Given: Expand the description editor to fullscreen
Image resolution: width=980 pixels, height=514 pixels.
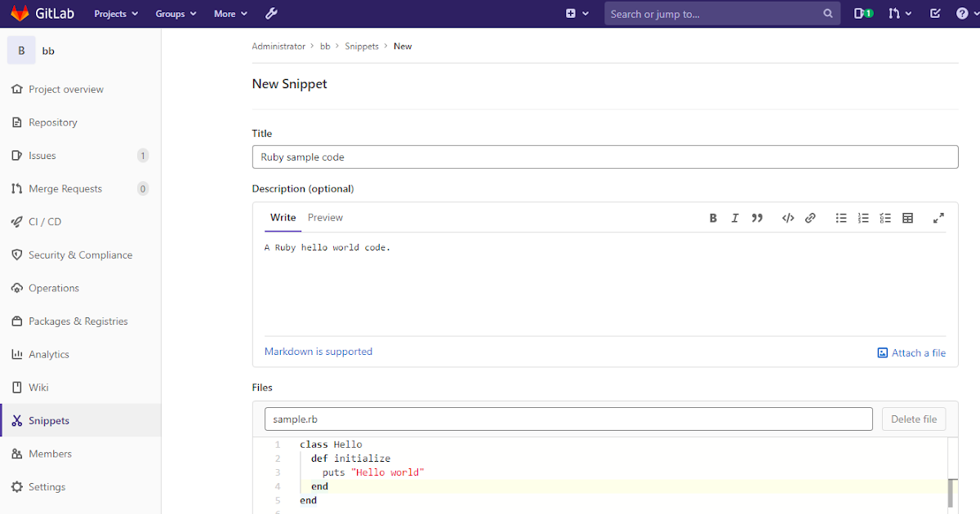Looking at the screenshot, I should 938,218.
